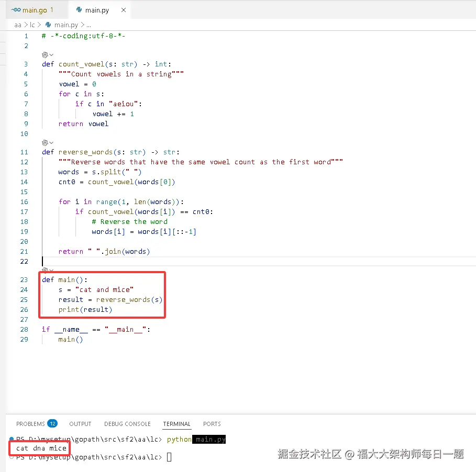Click the Python icon in the breadcrumb

(x=48, y=25)
